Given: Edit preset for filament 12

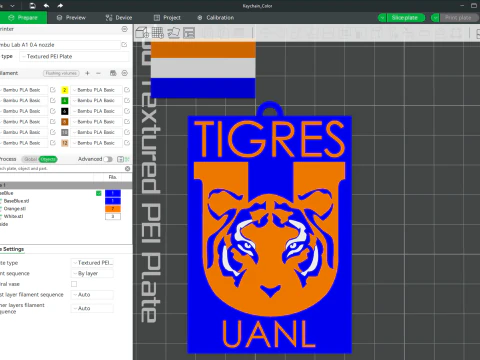Looking at the screenshot, I should 127,143.
